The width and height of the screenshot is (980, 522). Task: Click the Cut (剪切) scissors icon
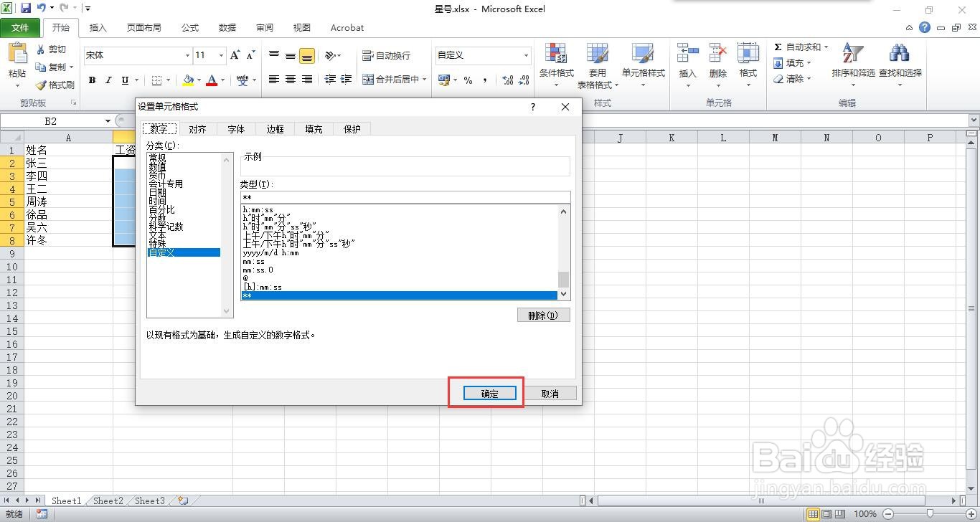tap(41, 49)
